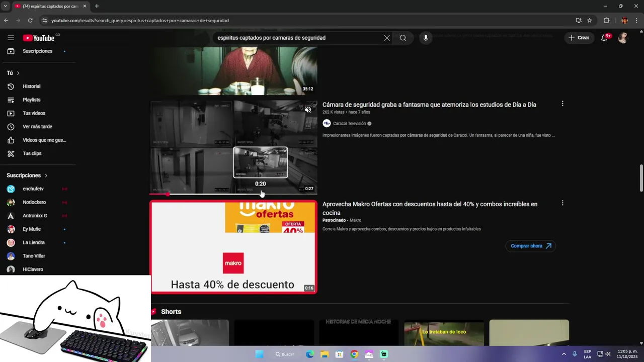Click install app icon in address bar
The width and height of the screenshot is (644, 362).
tap(579, 21)
